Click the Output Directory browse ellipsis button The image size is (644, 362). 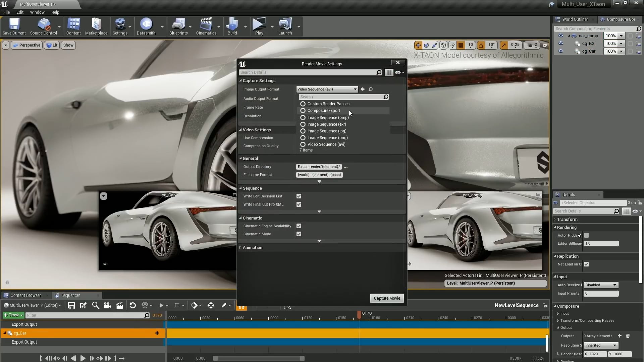pos(346,167)
